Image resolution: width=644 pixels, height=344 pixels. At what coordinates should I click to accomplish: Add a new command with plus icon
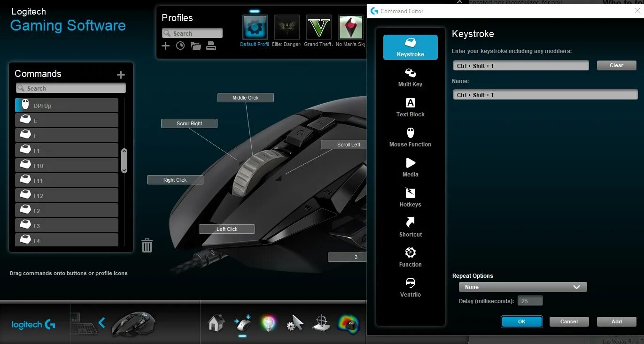click(x=121, y=75)
